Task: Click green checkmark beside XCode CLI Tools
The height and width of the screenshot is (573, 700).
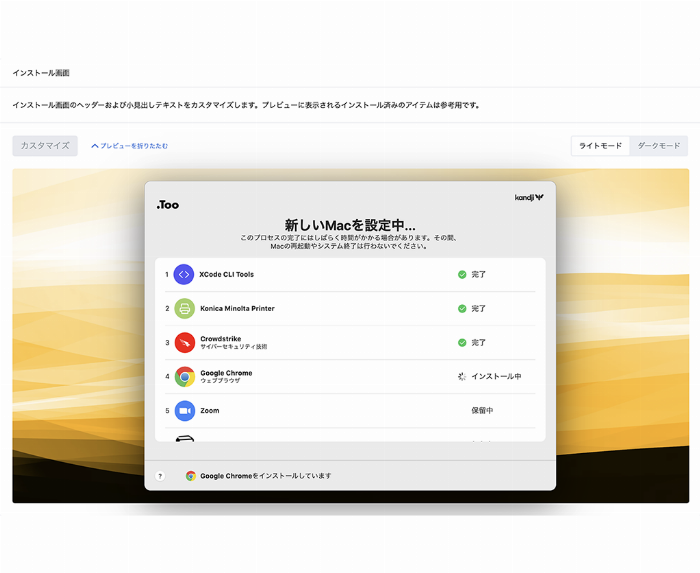Action: [x=462, y=274]
